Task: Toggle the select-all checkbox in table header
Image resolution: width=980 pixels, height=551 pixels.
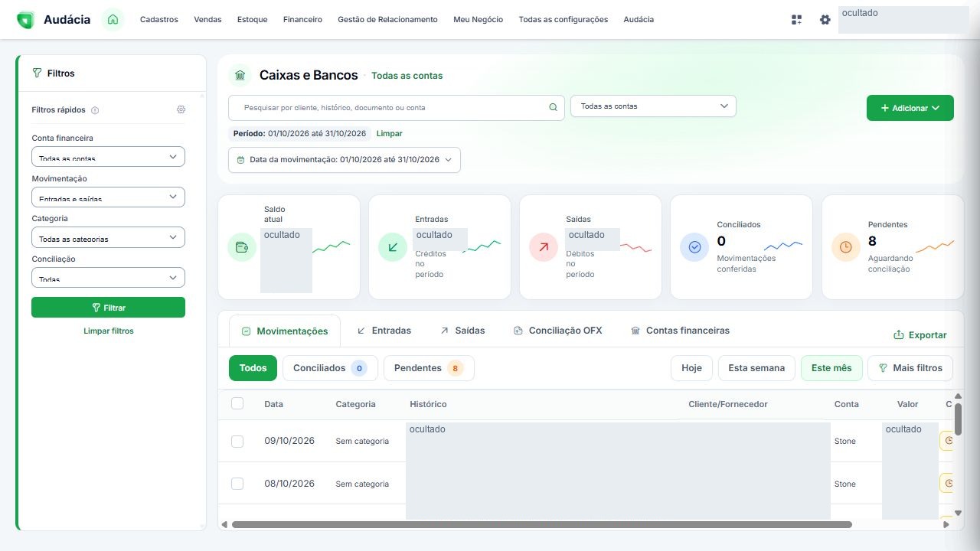Action: (237, 403)
